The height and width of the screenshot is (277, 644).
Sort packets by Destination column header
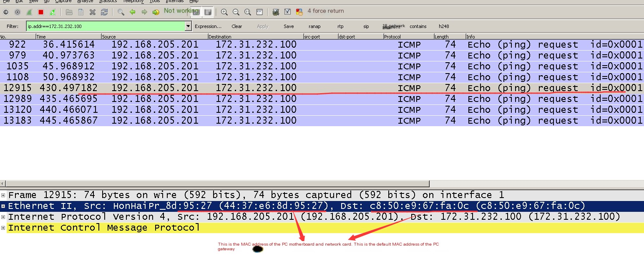(x=256, y=37)
